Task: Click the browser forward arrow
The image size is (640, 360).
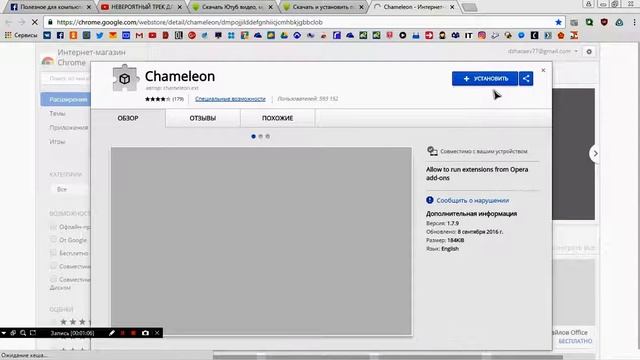Action: tap(21, 22)
